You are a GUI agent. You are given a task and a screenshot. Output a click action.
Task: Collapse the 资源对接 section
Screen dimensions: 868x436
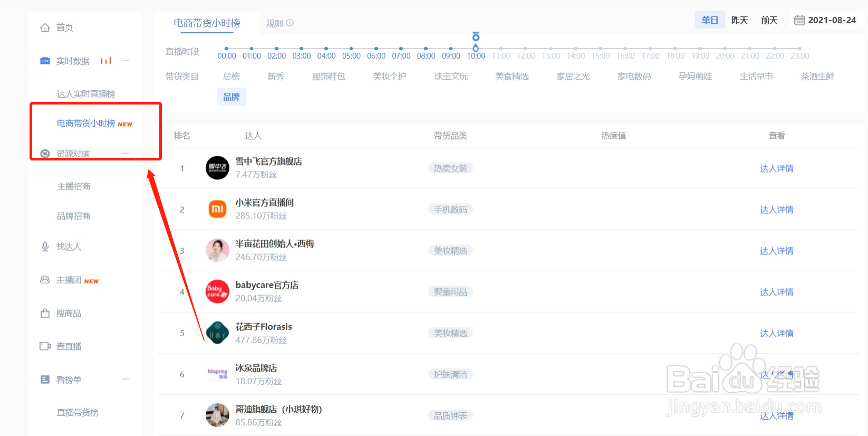[x=126, y=154]
